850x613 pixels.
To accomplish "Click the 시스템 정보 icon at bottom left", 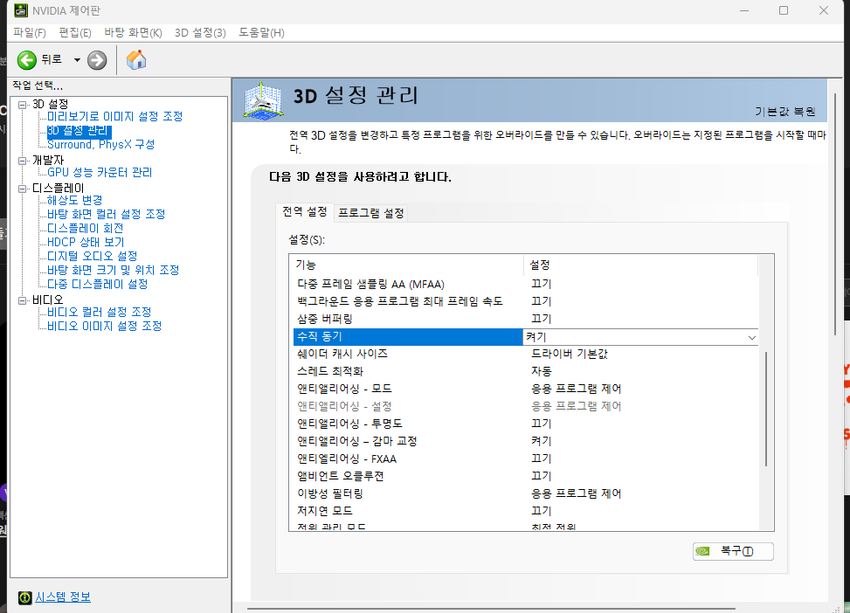I will coord(22,597).
